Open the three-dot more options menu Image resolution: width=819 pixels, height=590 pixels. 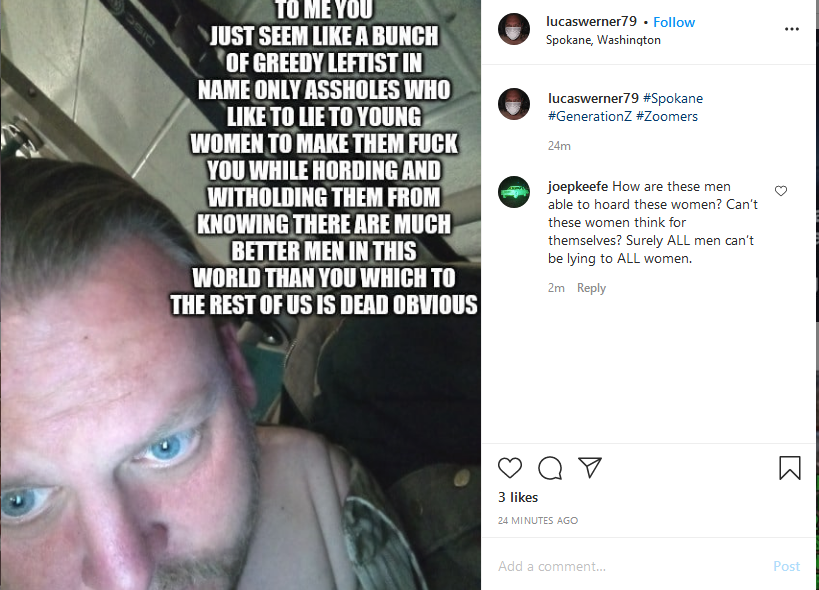[x=792, y=29]
